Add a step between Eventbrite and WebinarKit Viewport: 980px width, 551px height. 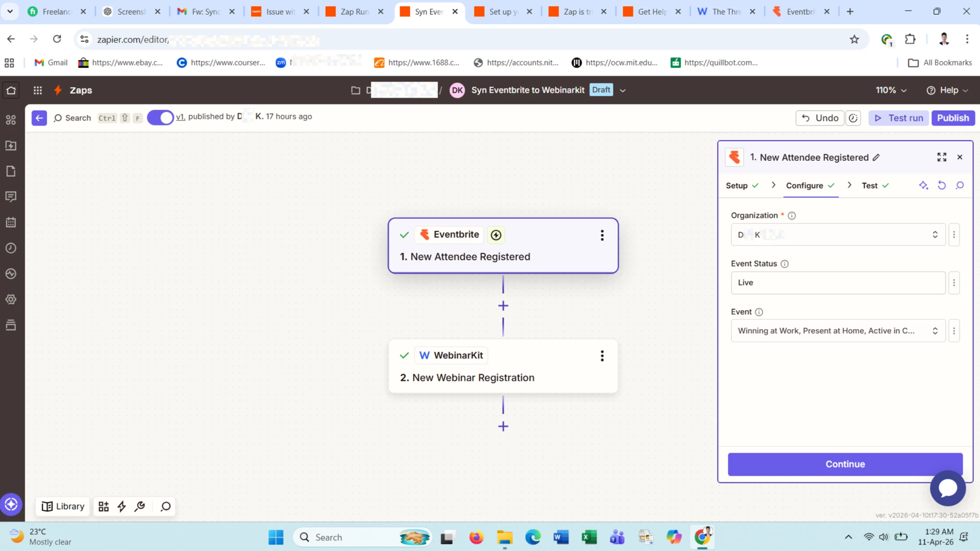503,306
